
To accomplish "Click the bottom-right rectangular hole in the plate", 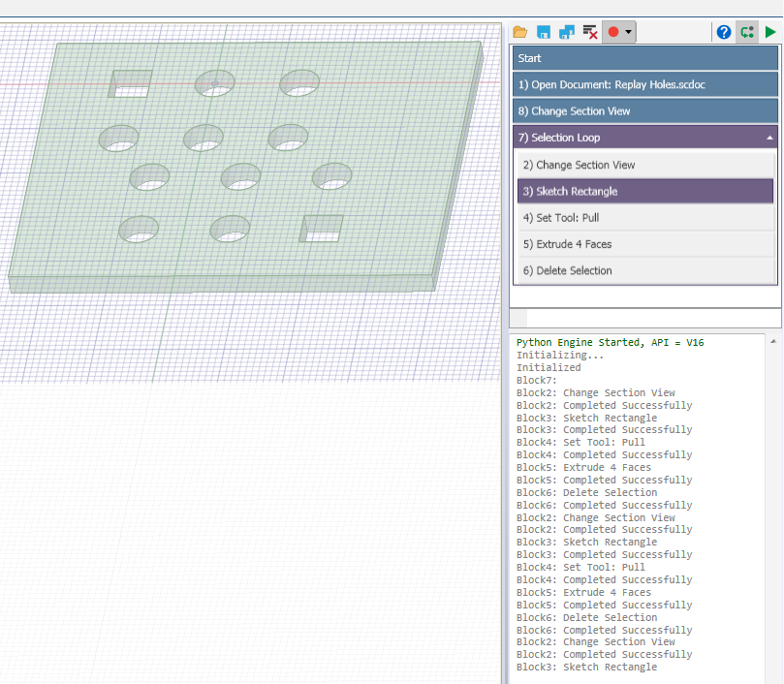I will pyautogui.click(x=321, y=229).
